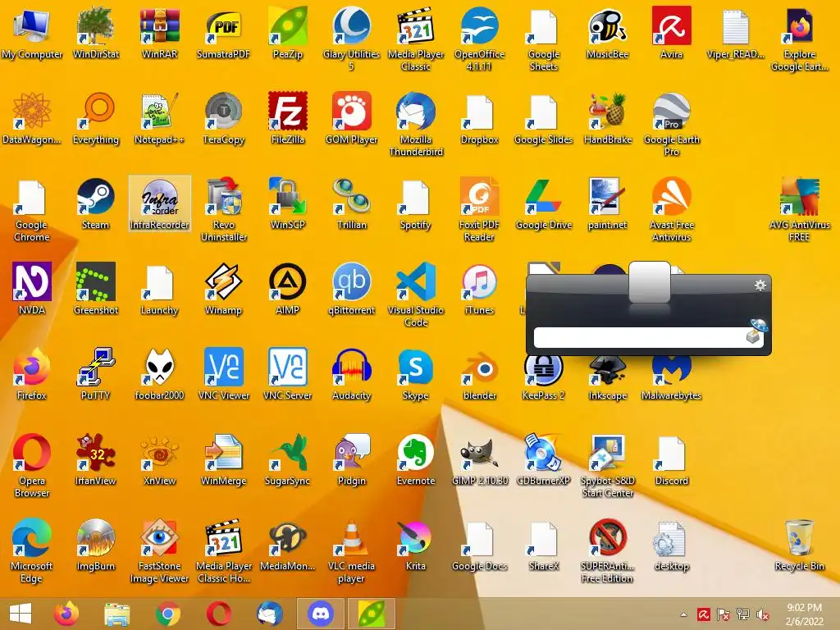
Task: Launch blender desktop shortcut
Action: 479,375
